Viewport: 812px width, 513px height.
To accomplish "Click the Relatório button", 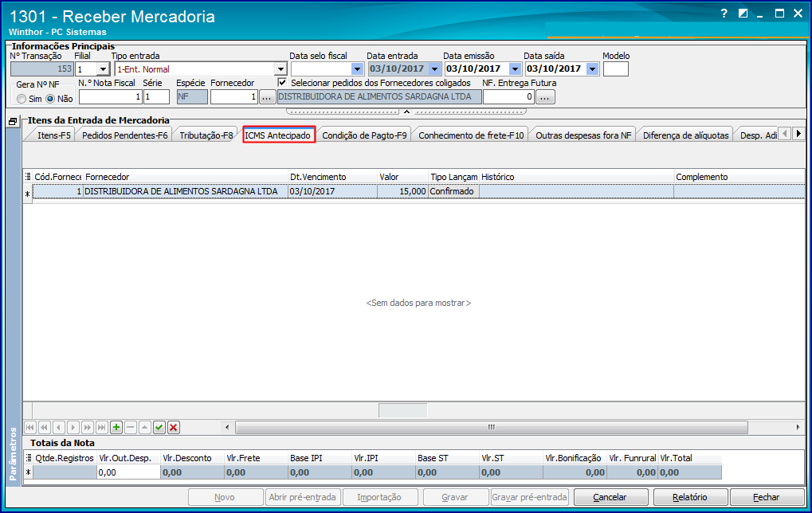I will coord(690,497).
